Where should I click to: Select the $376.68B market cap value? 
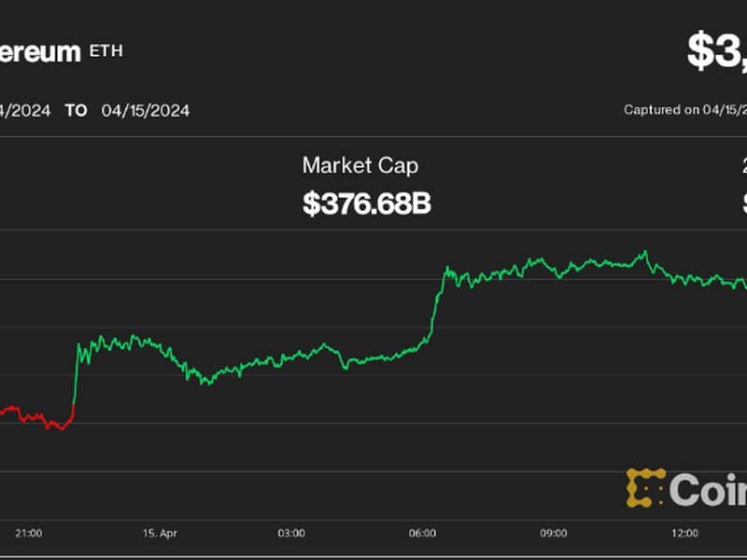tap(366, 203)
